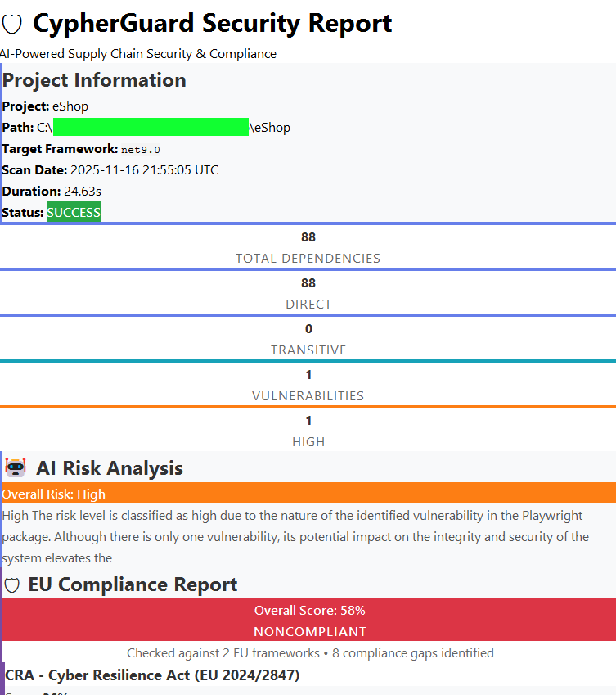Click the DIRECT dependencies label
The height and width of the screenshot is (695, 616).
pos(308,305)
